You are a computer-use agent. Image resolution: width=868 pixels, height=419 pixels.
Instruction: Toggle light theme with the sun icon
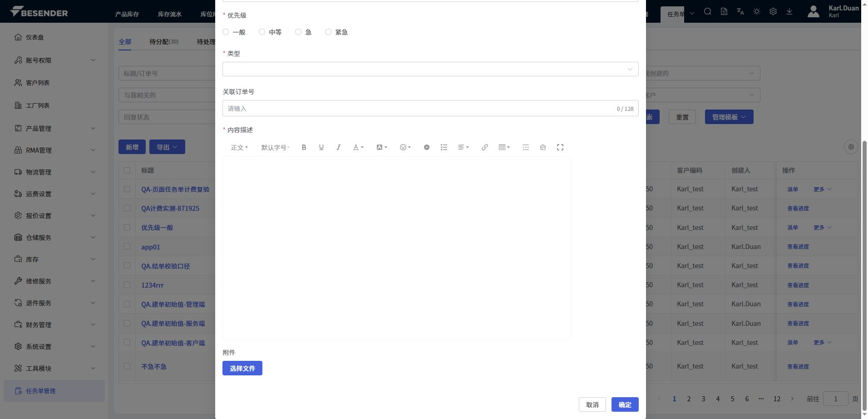point(756,11)
